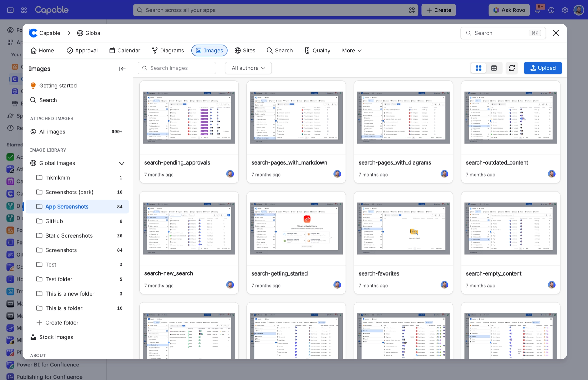Open the Test folder
The height and width of the screenshot is (380, 588).
tap(78, 265)
